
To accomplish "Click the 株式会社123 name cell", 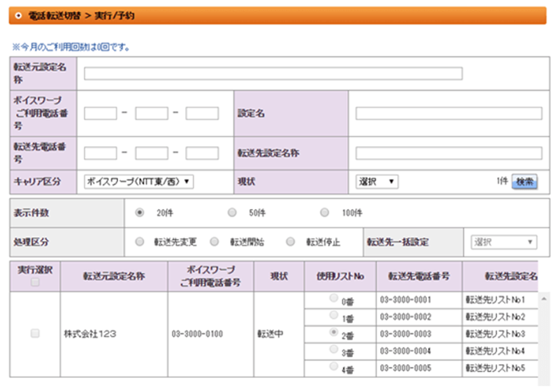I will point(114,334).
